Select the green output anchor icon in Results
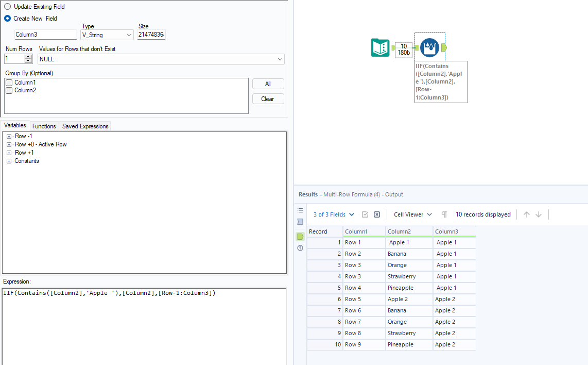This screenshot has height=365, width=588. 300,237
